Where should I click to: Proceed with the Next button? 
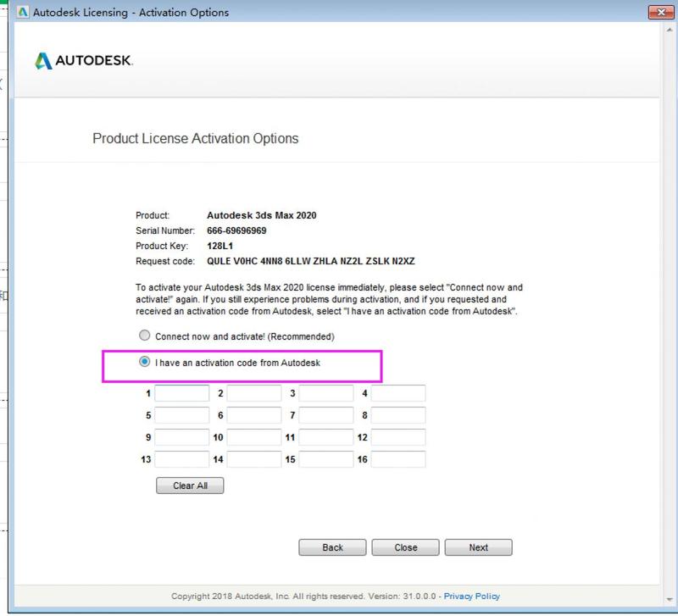pos(479,547)
